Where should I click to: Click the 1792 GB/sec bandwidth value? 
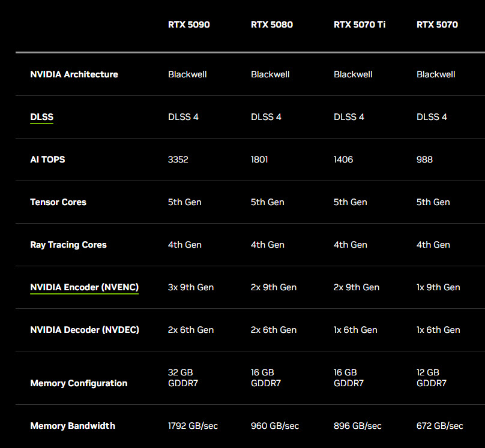(193, 426)
